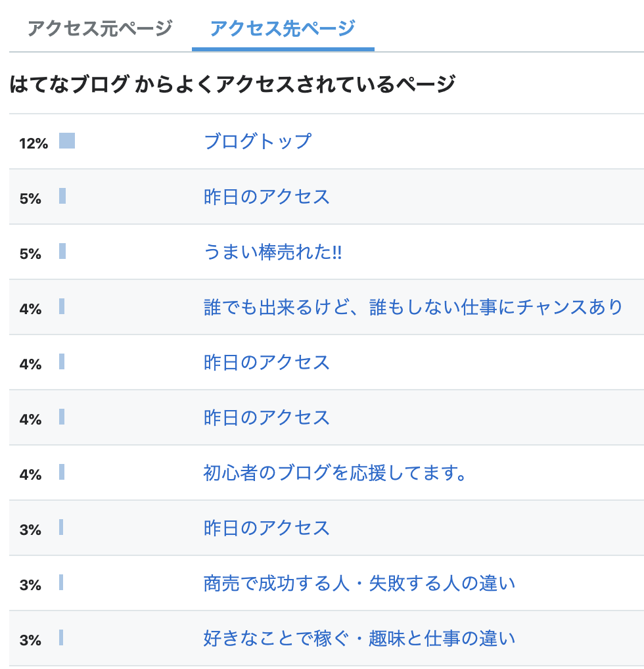Click the bar beside 商売で成功する人 row
The height and width of the screenshot is (669, 644).
point(61,583)
